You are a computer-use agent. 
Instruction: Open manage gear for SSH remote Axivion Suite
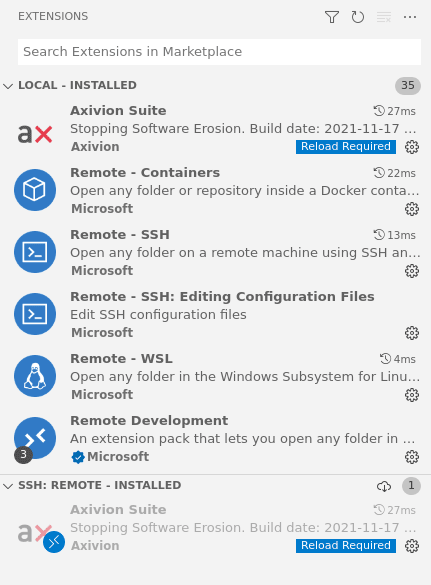(412, 545)
